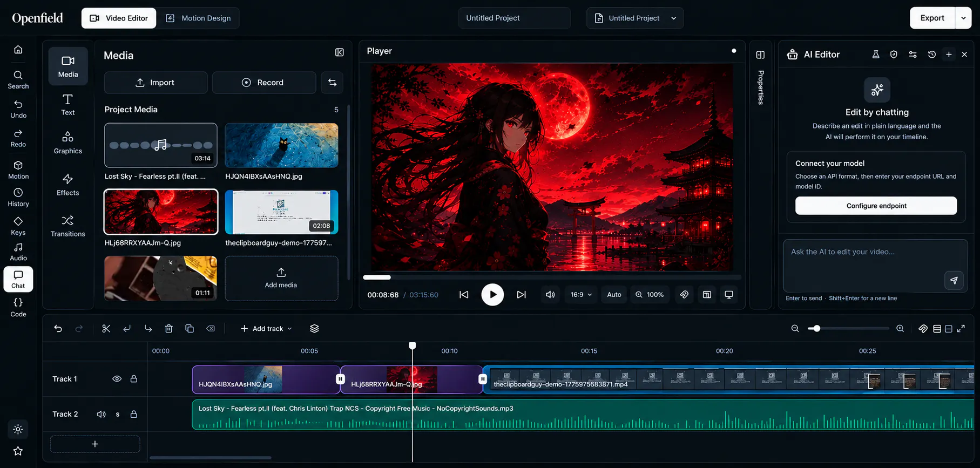Zoom in timeline magnifier

pos(900,328)
